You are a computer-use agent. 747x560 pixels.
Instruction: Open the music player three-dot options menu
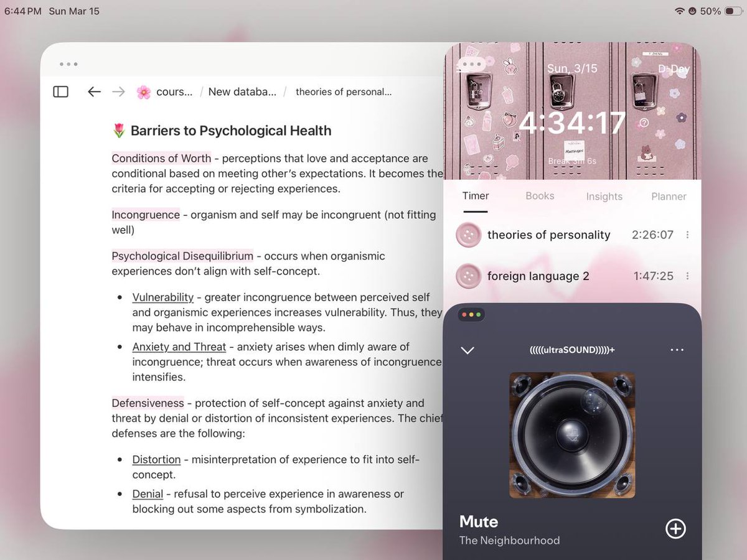click(677, 350)
